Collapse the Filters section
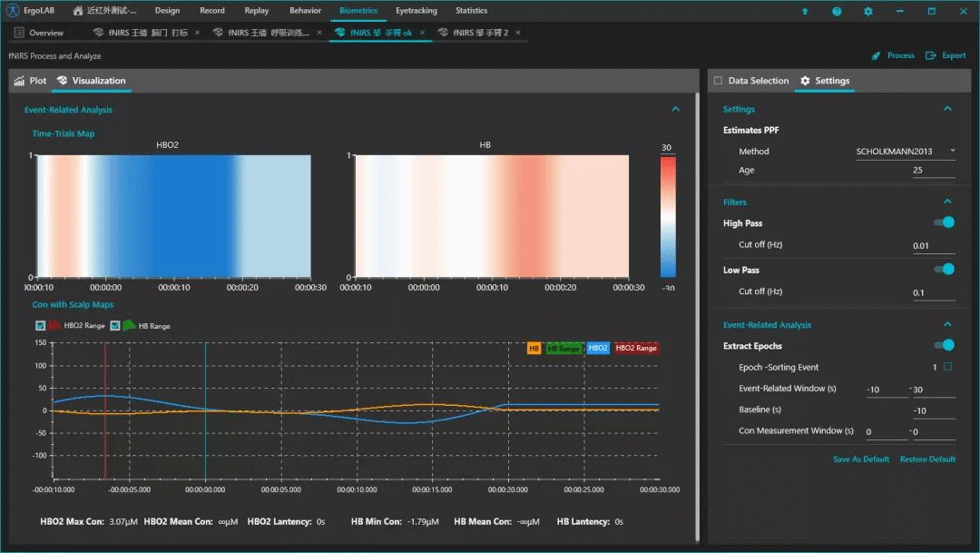 tap(947, 202)
